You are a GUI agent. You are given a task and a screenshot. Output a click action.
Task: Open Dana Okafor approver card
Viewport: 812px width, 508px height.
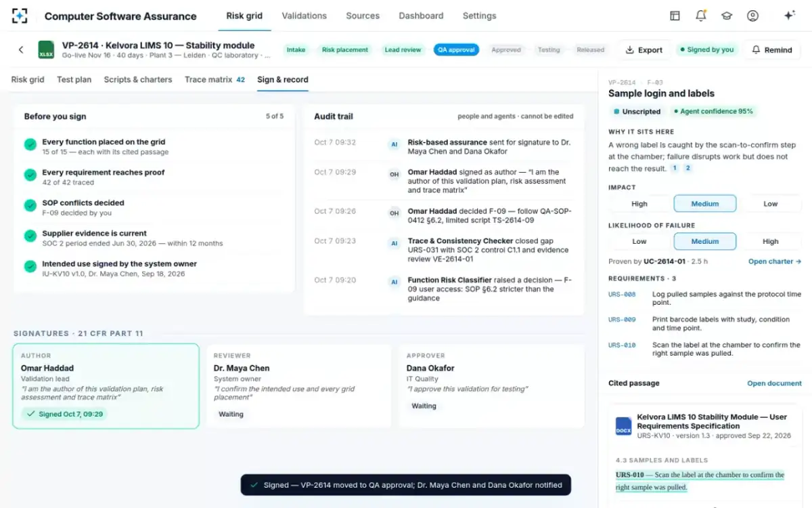point(491,386)
